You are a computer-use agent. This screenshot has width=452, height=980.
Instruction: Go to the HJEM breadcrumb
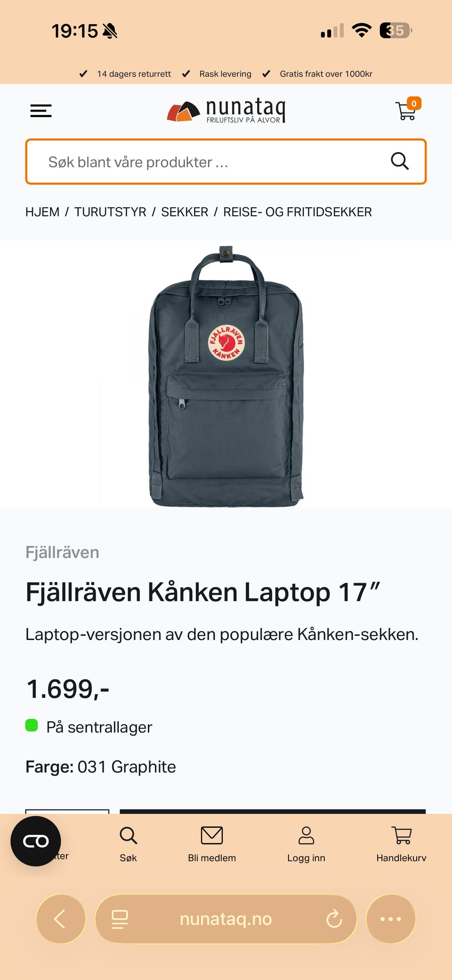[x=42, y=212]
